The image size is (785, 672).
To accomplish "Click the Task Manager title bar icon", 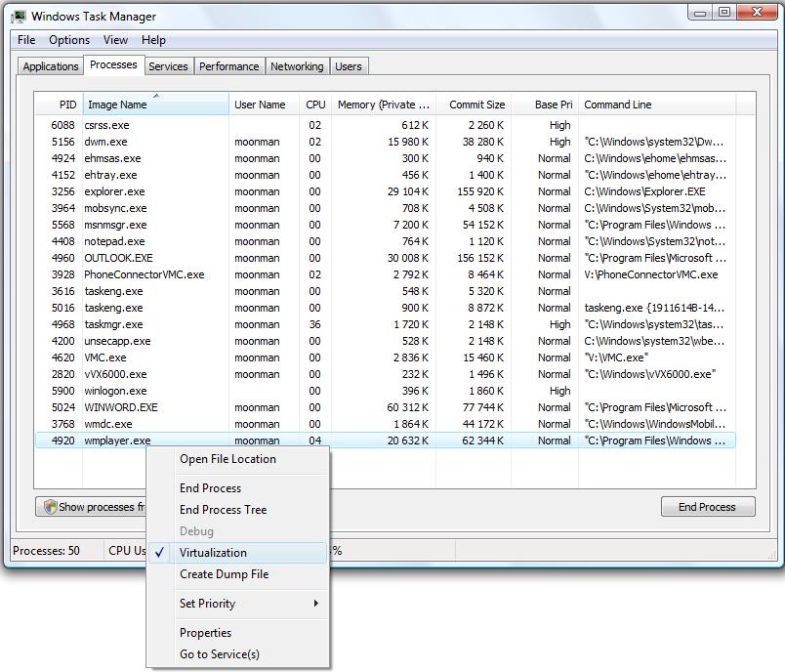I will 20,17.
